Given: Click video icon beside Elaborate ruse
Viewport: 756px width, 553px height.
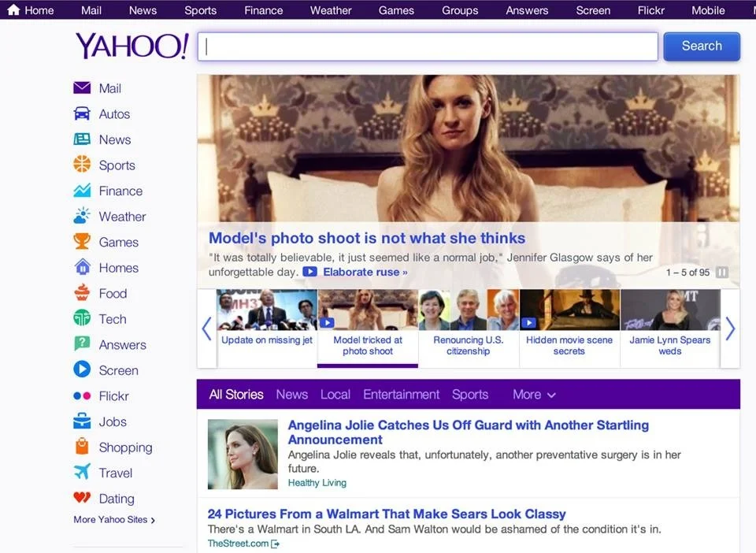Looking at the screenshot, I should 310,272.
